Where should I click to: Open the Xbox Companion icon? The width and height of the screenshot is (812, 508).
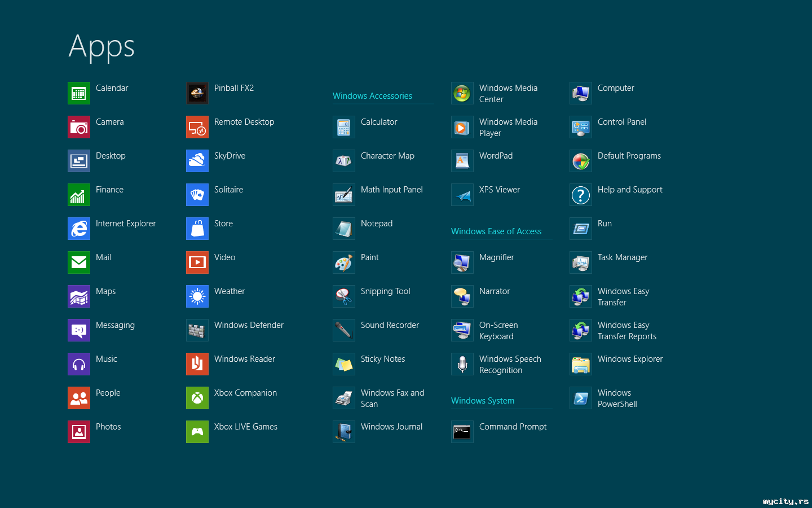pyautogui.click(x=197, y=398)
